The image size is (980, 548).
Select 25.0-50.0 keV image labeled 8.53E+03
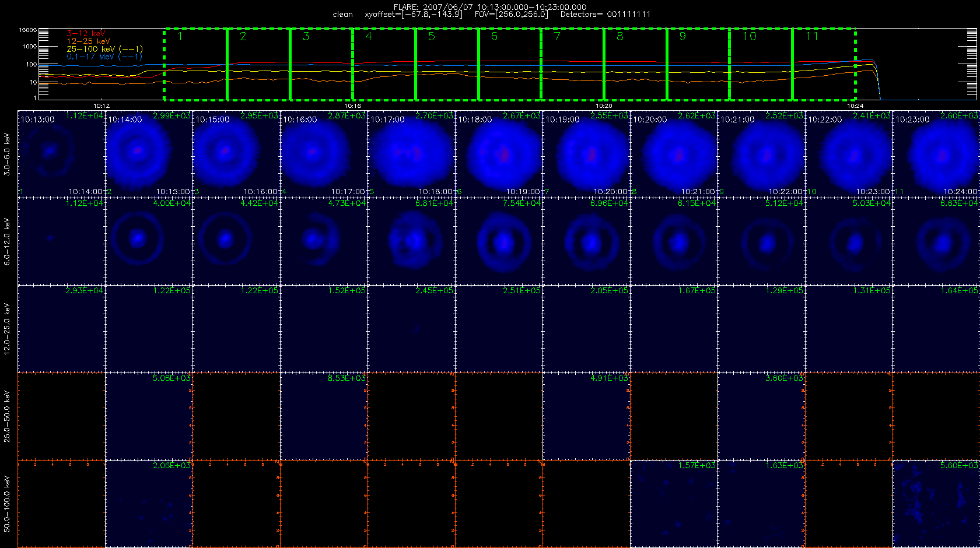(324, 416)
